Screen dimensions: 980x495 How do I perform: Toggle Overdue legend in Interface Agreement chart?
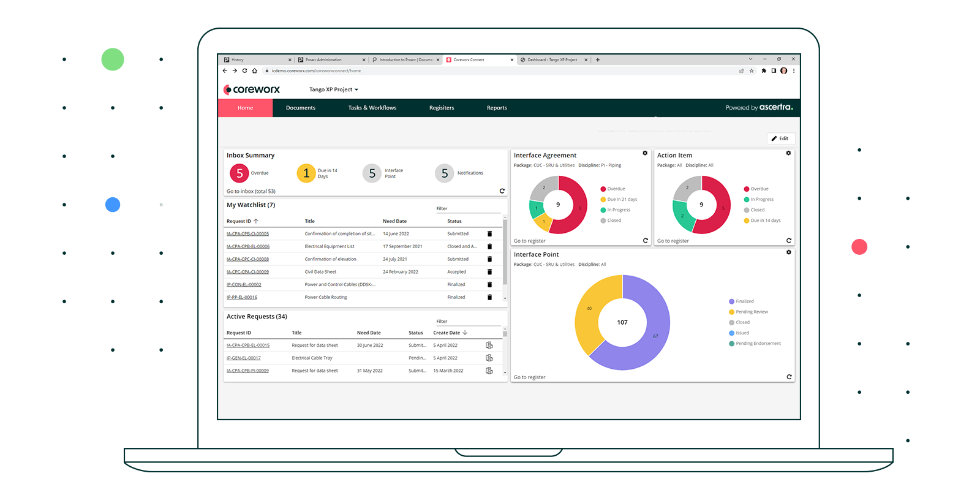pos(612,189)
